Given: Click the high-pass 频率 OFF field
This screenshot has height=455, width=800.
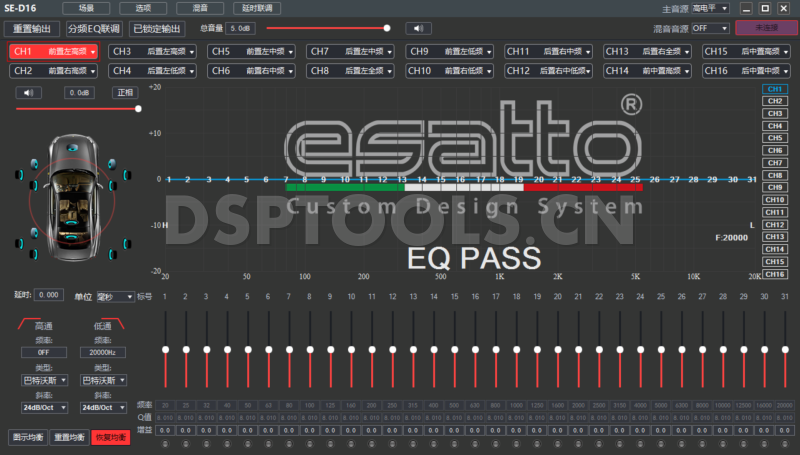Looking at the screenshot, I should pos(44,352).
